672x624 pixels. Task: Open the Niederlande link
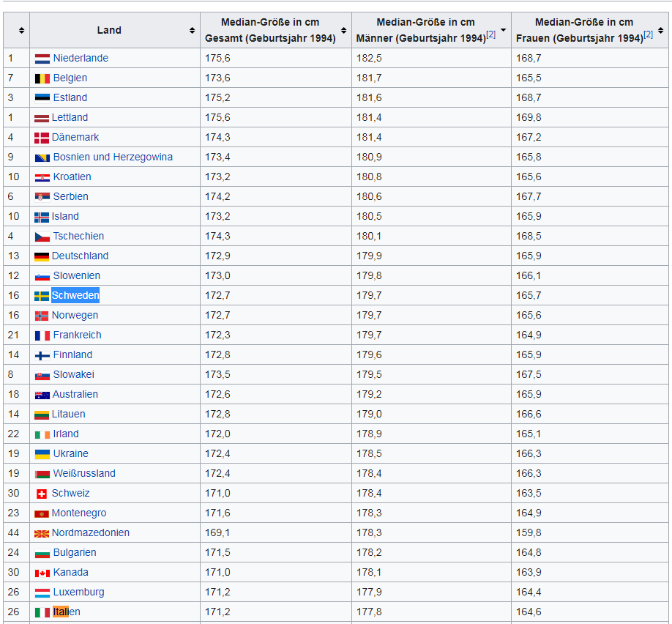pyautogui.click(x=81, y=58)
